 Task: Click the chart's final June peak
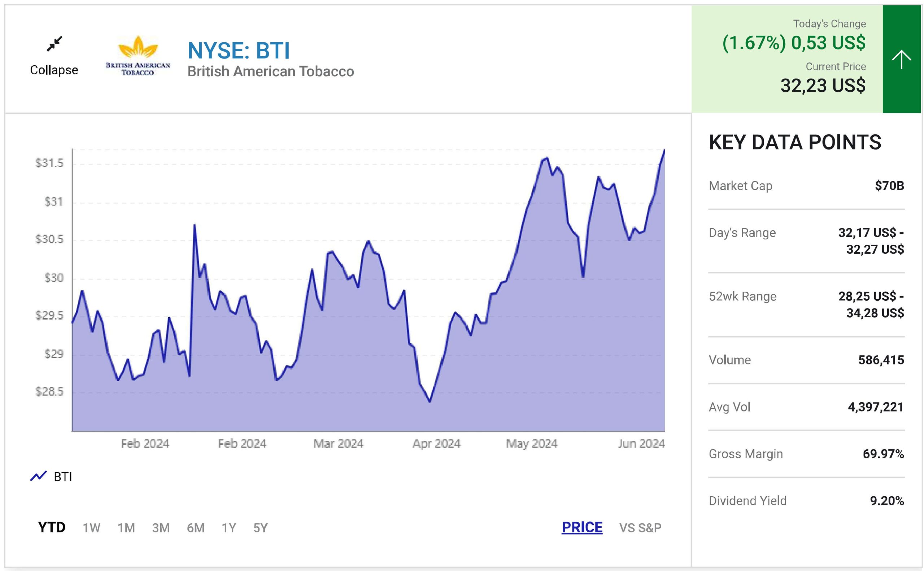pos(664,151)
